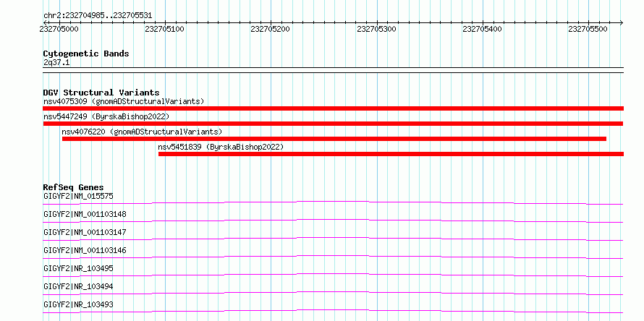
Task: Click the nsv4076220 variant label
Action: 142,132
